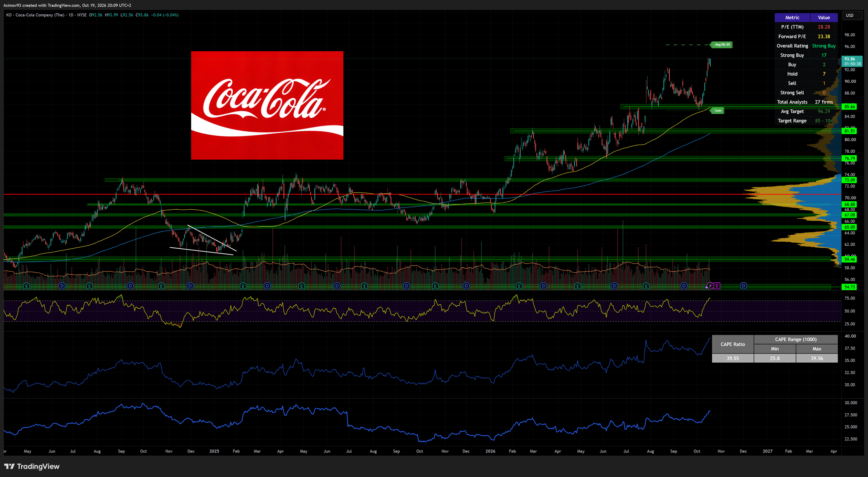Click the purple lightning event marker
Image resolution: width=868 pixels, height=477 pixels.
tap(710, 286)
